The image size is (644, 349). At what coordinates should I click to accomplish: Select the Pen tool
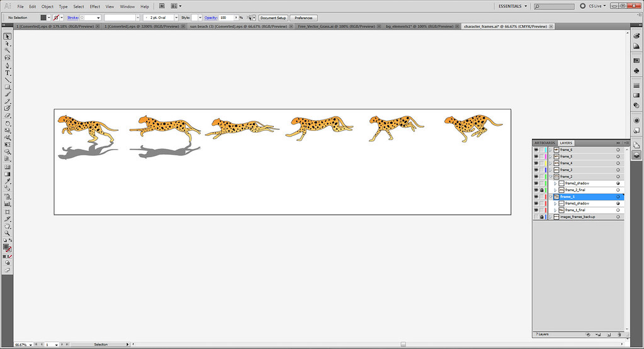[x=7, y=65]
